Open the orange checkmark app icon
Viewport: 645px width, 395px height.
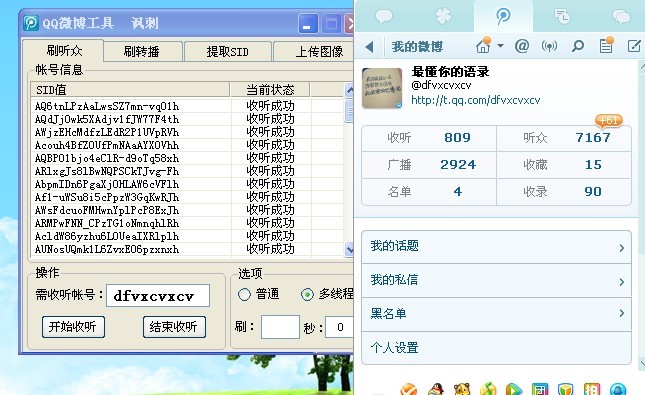[x=408, y=389]
